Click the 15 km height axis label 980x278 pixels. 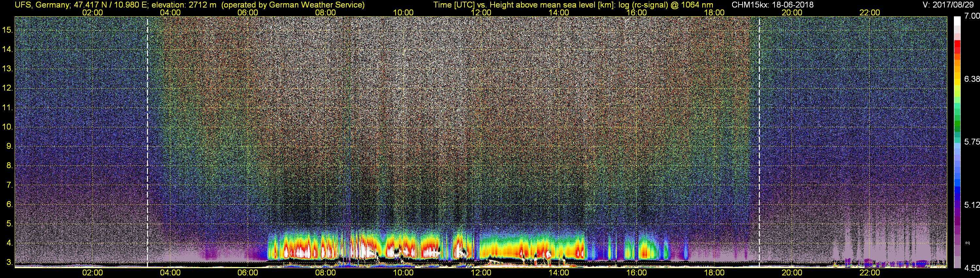7,30
